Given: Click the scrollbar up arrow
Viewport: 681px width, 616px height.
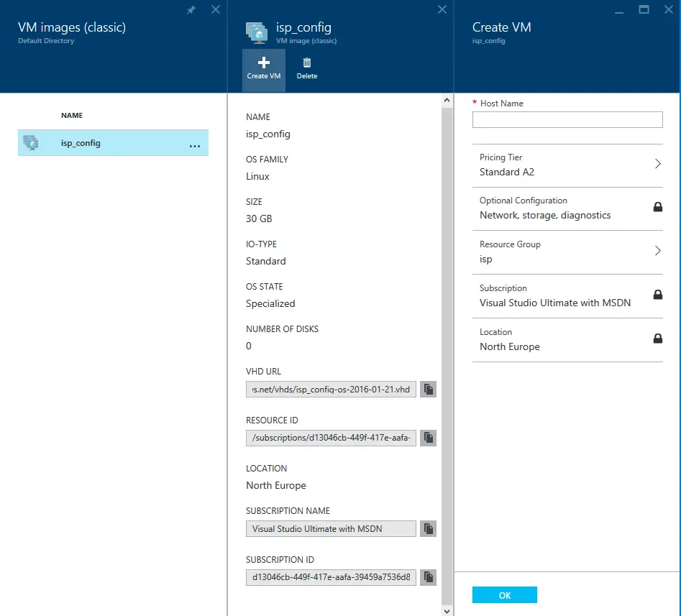Looking at the screenshot, I should coord(447,99).
